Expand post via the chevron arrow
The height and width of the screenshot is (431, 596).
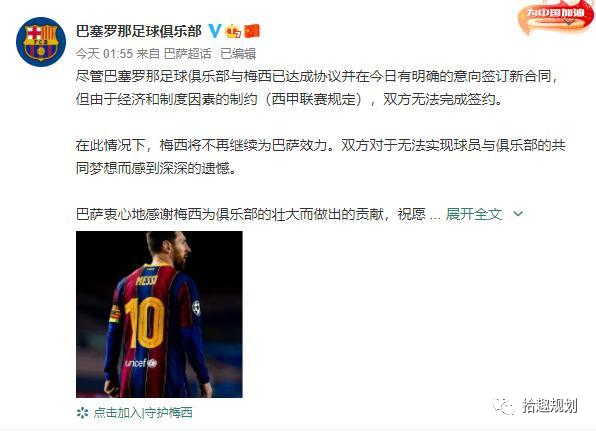coord(518,214)
